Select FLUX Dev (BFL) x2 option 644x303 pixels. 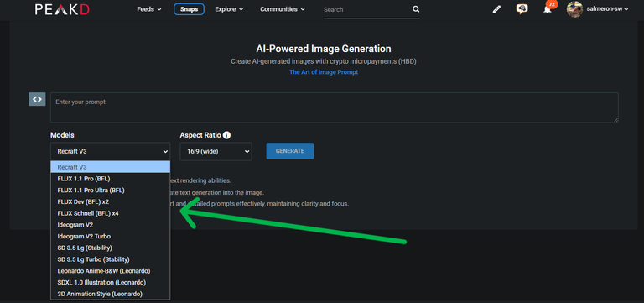click(x=110, y=202)
